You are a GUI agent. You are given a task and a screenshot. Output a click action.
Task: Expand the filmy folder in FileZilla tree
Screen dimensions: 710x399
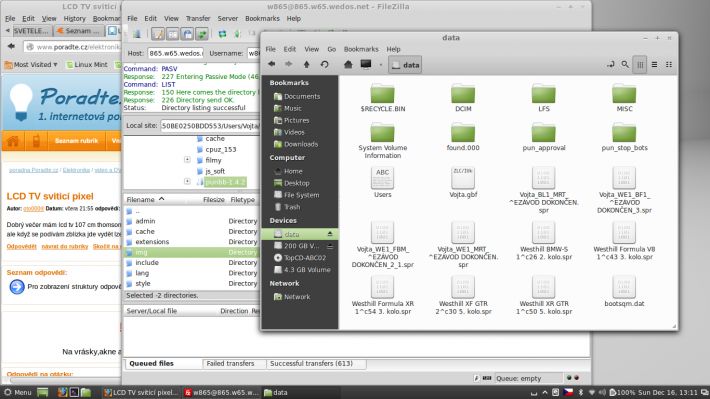click(x=187, y=159)
